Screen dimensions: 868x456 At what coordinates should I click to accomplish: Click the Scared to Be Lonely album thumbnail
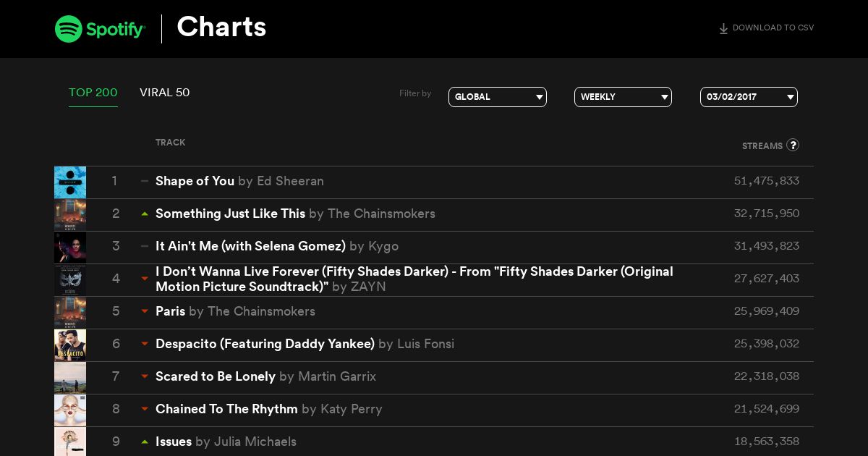pyautogui.click(x=70, y=378)
